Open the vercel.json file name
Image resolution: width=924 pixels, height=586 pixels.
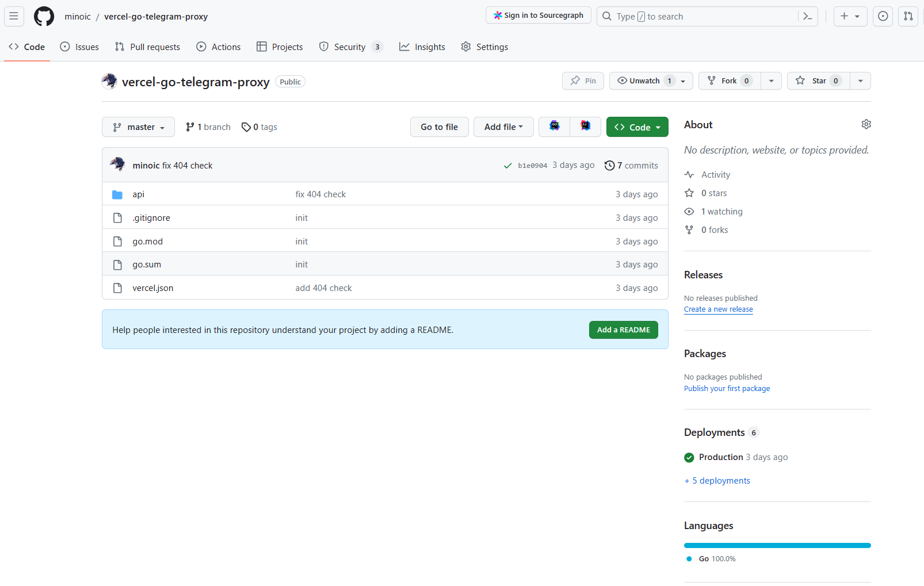pos(153,288)
